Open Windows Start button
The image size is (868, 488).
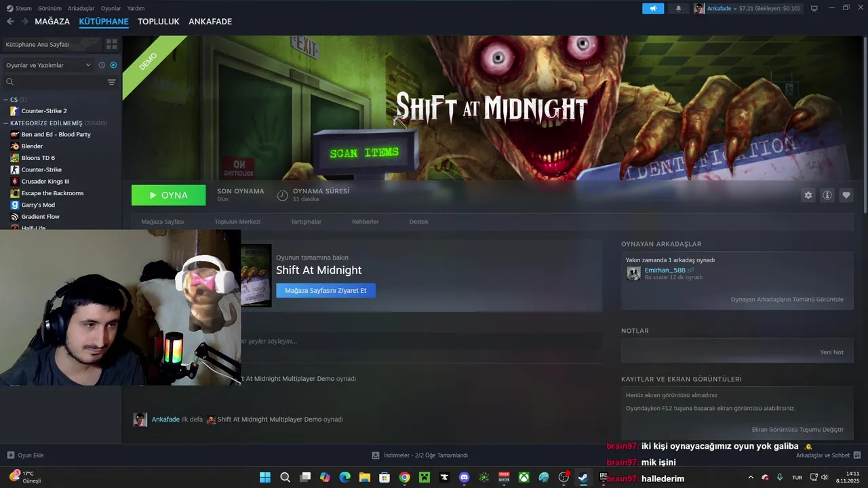coord(264,477)
